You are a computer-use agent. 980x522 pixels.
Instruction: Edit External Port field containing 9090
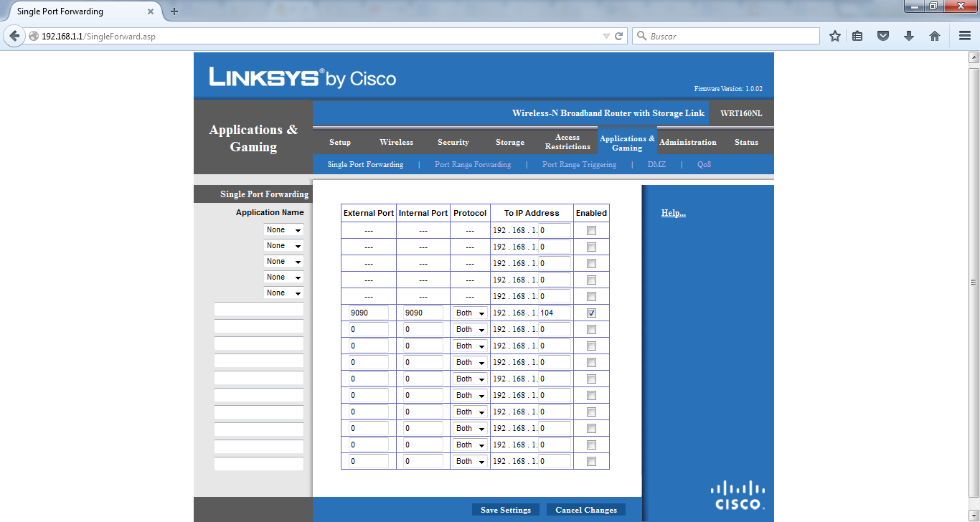point(368,313)
